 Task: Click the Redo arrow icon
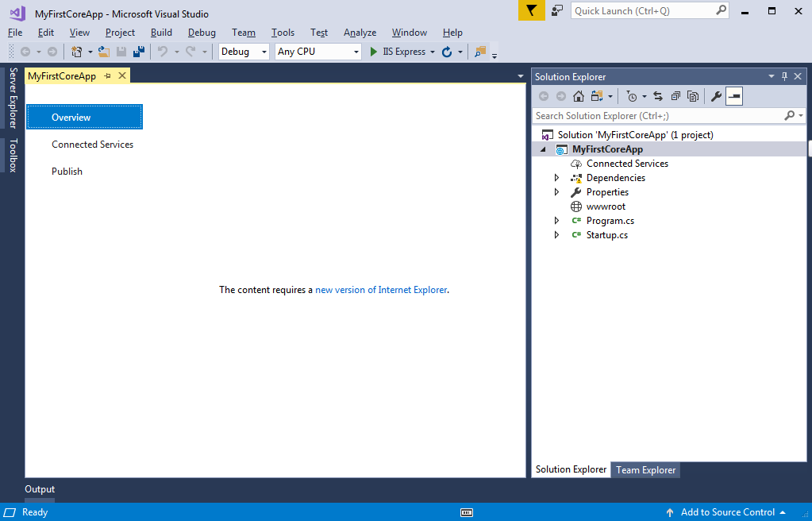coord(190,52)
